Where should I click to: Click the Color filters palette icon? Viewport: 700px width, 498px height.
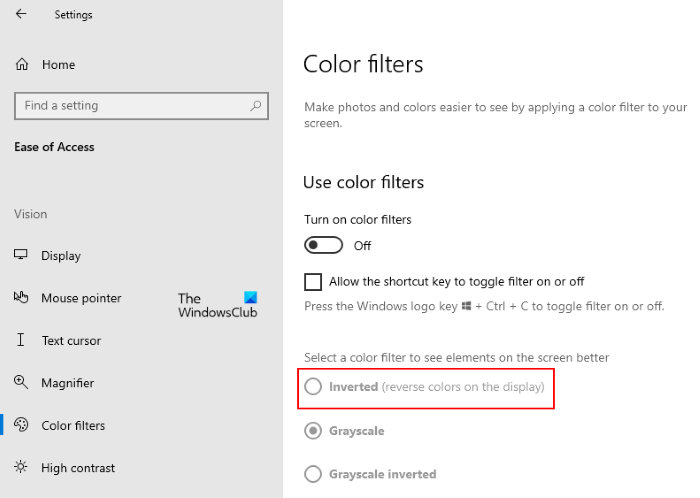[21, 425]
